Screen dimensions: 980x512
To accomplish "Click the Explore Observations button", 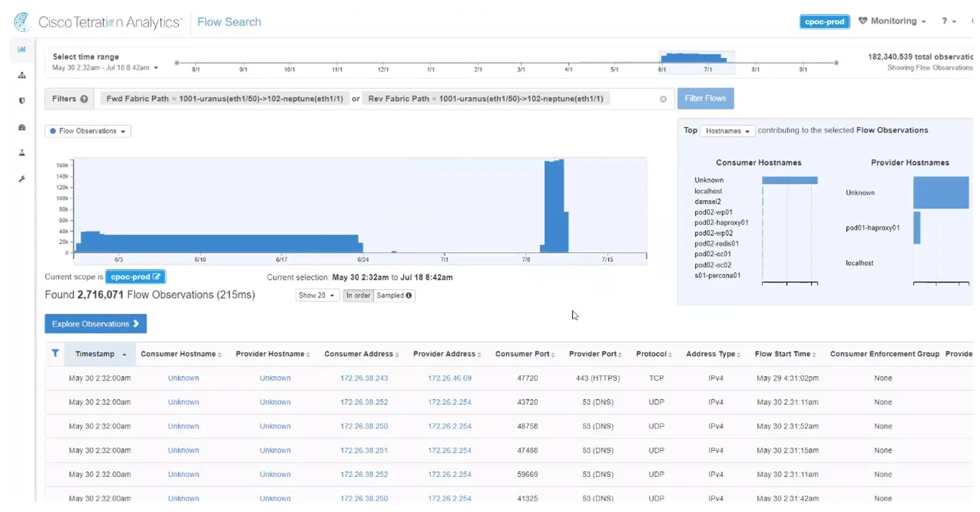I will [96, 324].
